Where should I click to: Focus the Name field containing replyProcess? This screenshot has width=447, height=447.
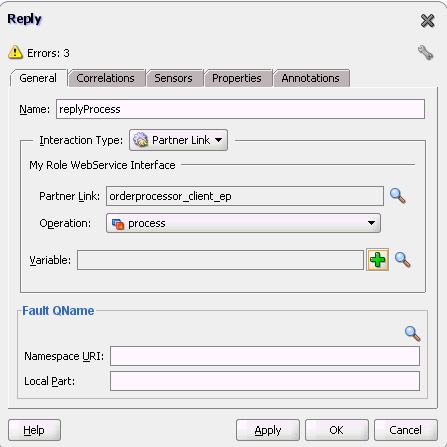point(240,109)
